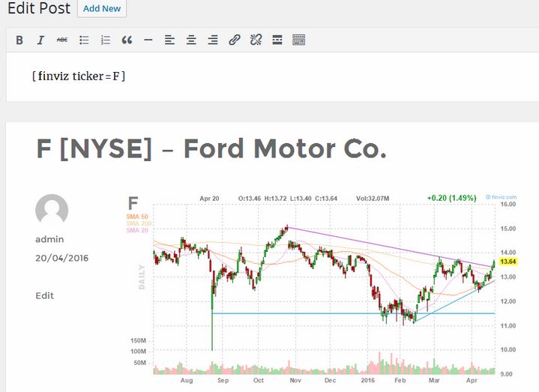539x392 pixels.
Task: Center align the text
Action: pyautogui.click(x=191, y=40)
